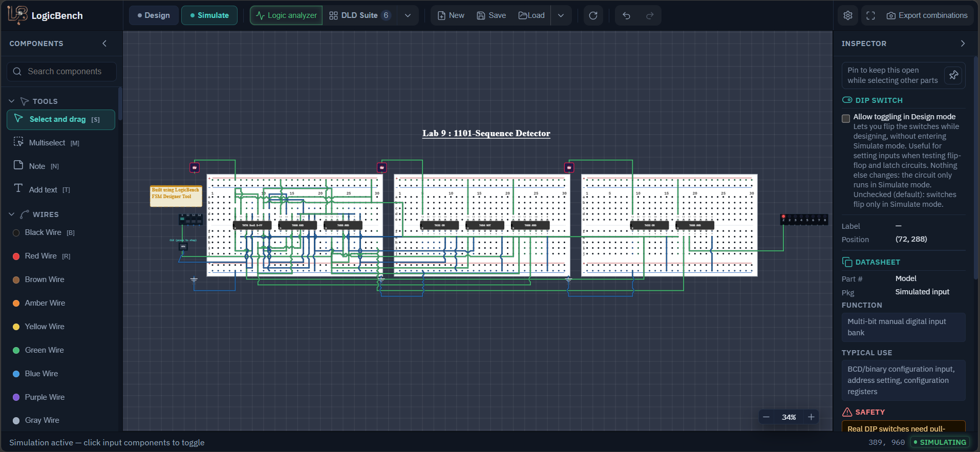This screenshot has width=980, height=452.
Task: Click the 34% zoom level readout
Action: click(789, 417)
